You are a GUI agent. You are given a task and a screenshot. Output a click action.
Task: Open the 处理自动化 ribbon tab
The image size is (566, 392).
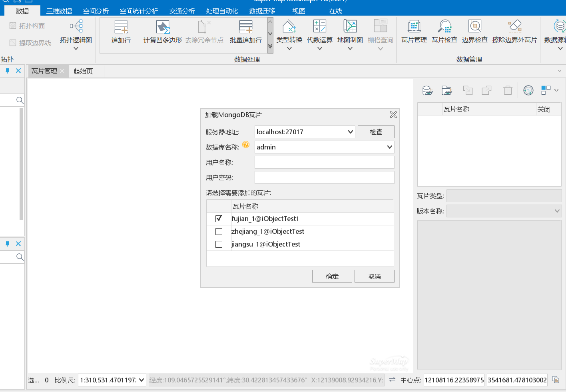pyautogui.click(x=222, y=11)
